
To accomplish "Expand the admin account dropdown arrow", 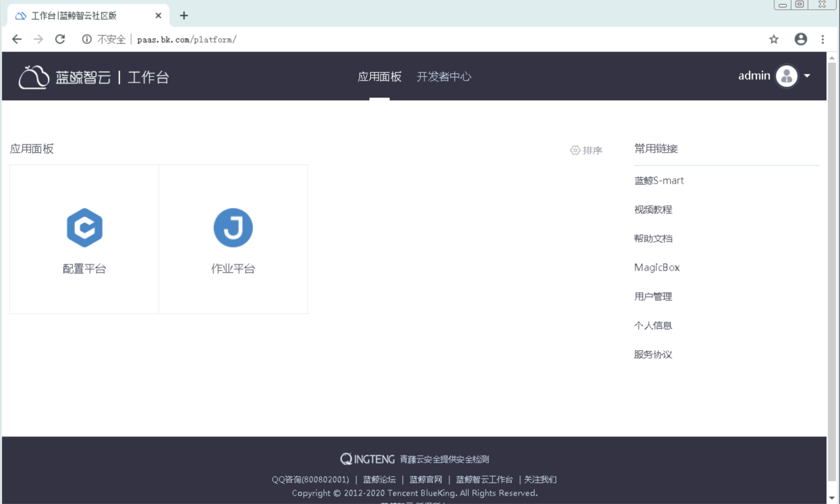I will [807, 76].
